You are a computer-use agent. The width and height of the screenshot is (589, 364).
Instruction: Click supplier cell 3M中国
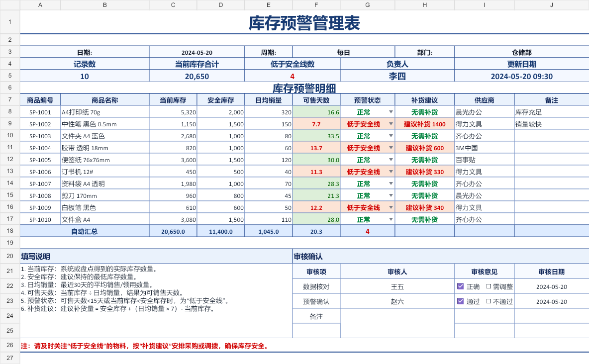(x=484, y=148)
